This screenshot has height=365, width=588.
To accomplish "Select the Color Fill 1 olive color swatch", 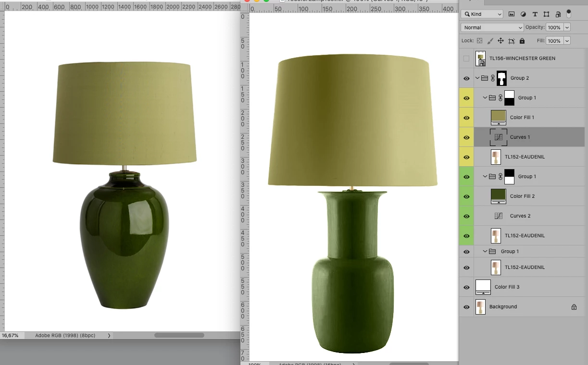I will (x=498, y=117).
